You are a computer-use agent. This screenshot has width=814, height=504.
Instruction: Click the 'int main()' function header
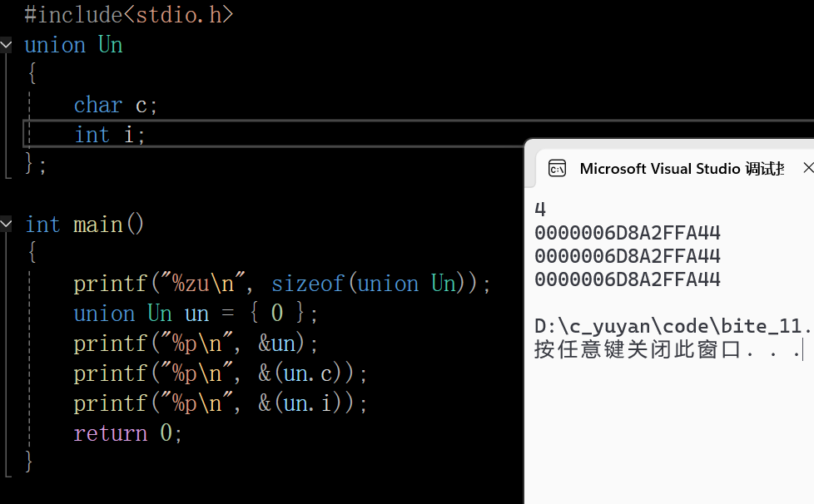click(85, 225)
